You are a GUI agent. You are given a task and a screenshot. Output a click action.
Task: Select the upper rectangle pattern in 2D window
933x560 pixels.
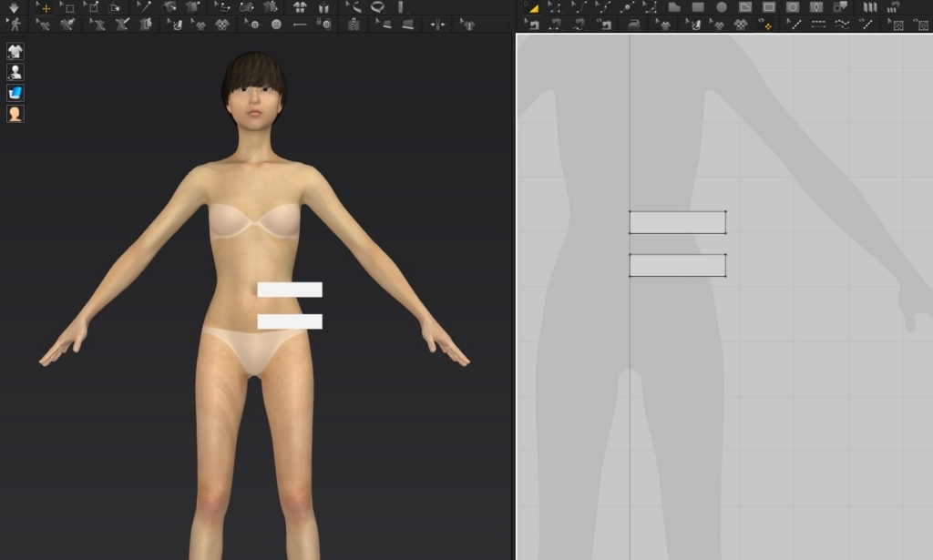(678, 222)
